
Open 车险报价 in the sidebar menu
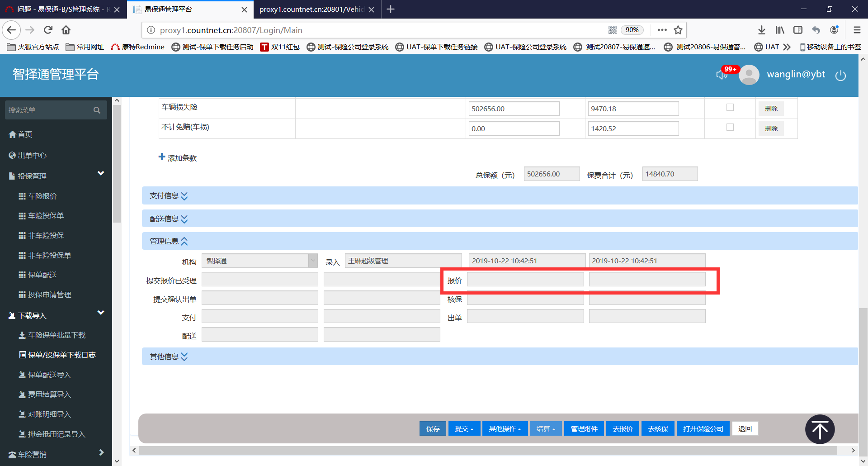click(42, 196)
